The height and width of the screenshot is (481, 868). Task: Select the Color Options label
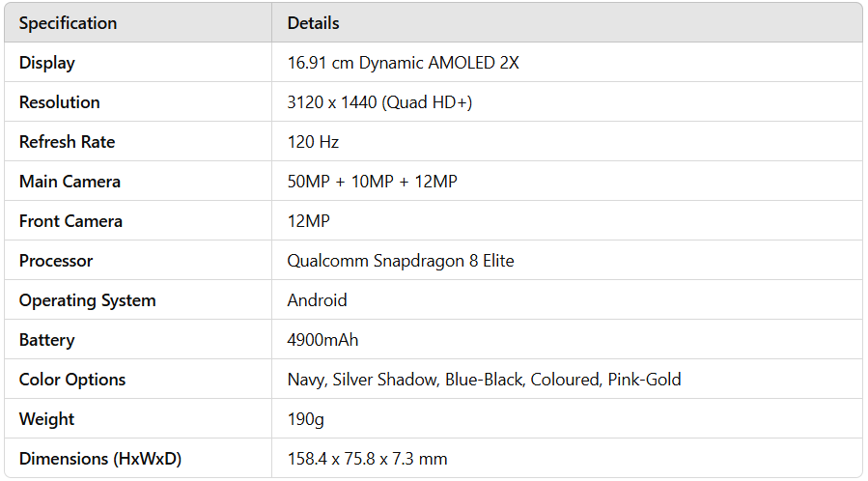click(72, 380)
